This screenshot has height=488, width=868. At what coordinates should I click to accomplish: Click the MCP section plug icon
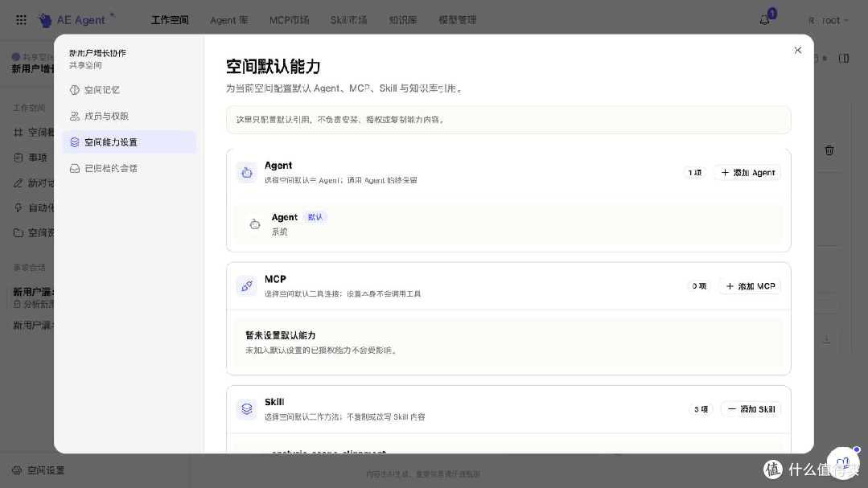click(x=247, y=286)
